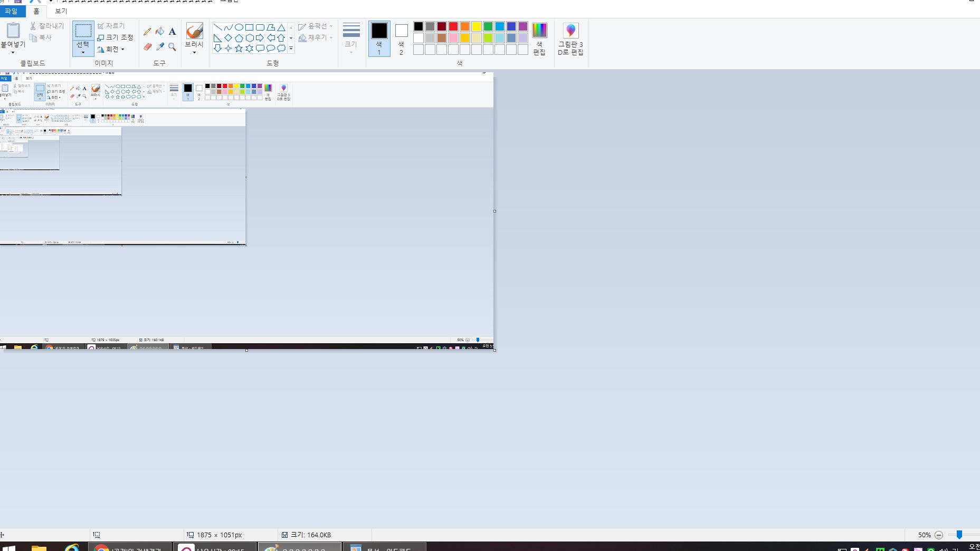Choose the Four-point star shape
The height and width of the screenshot is (551, 980).
pos(228,49)
